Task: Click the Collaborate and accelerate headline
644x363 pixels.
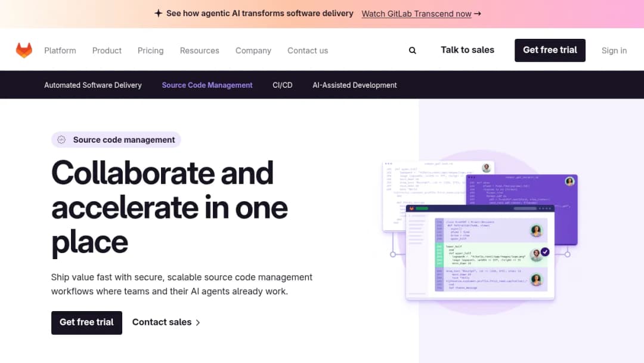Action: point(169,208)
